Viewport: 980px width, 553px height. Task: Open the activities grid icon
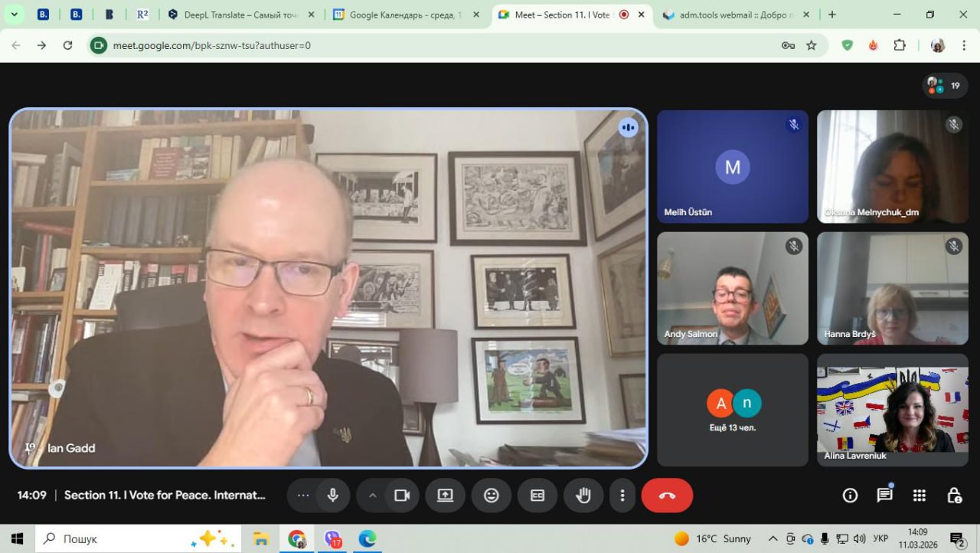pos(920,496)
